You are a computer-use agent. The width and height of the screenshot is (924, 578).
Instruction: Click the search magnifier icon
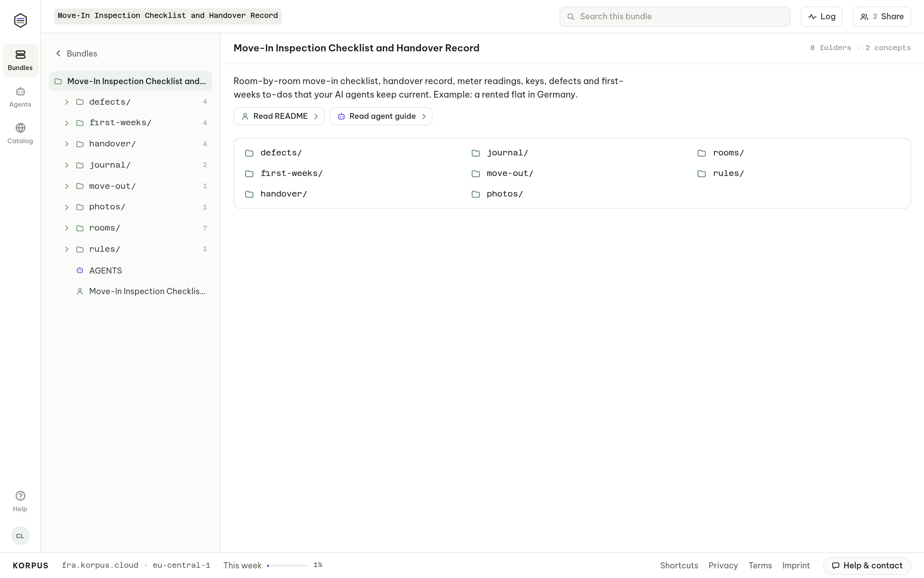pyautogui.click(x=570, y=16)
